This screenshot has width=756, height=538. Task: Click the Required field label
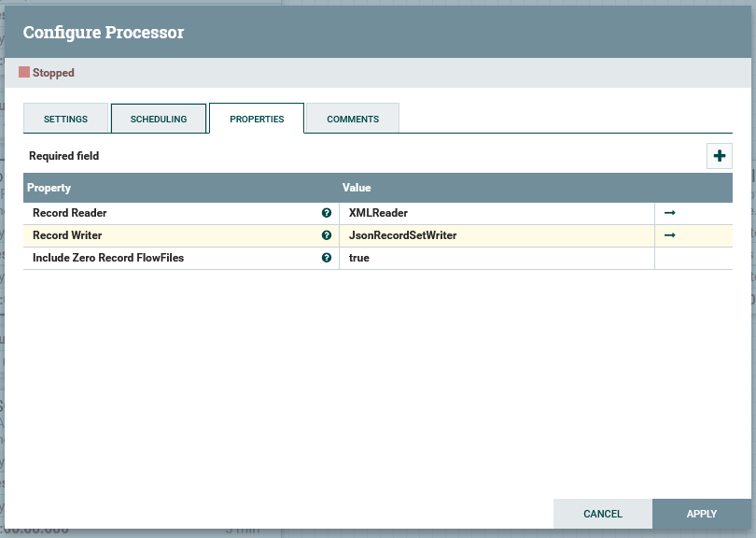click(x=63, y=156)
